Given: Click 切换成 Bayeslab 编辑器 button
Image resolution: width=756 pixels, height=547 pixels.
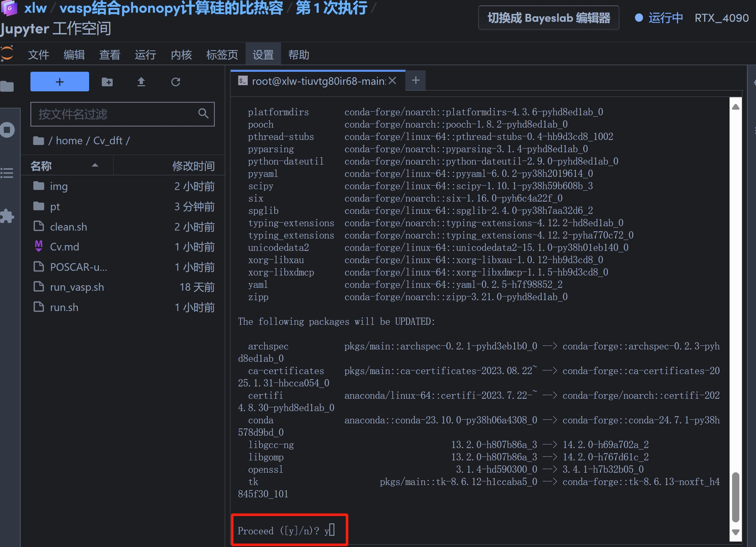Looking at the screenshot, I should click(549, 18).
